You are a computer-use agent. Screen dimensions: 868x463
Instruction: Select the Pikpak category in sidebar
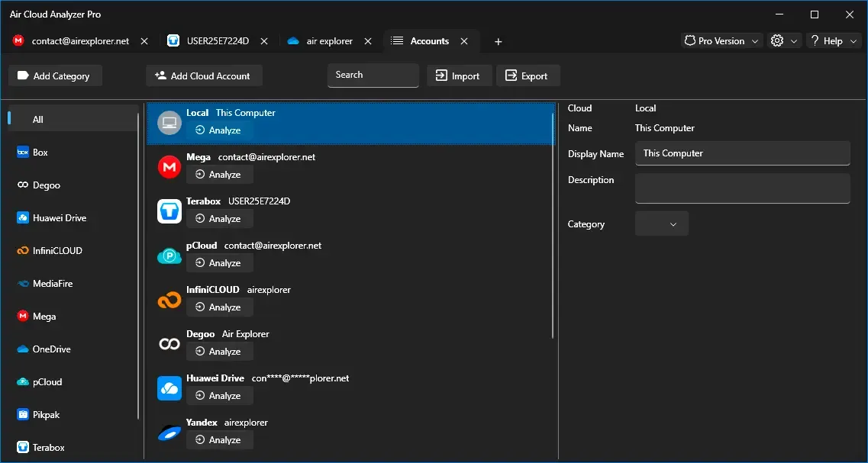pos(73,414)
